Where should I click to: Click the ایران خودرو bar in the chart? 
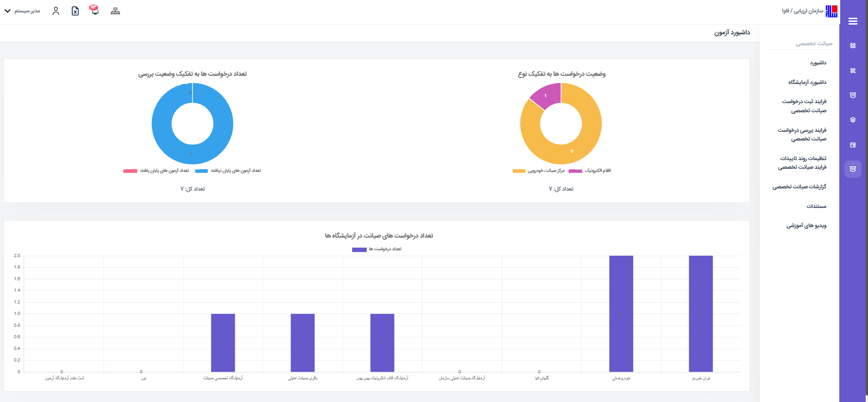pos(701,314)
